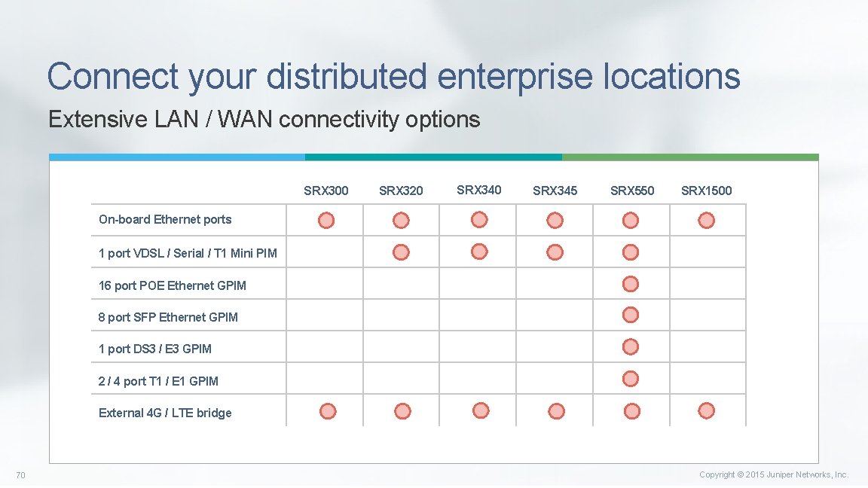The image size is (868, 488).
Task: Pick the SRX340 External 4G / LTE dot
Action: (x=481, y=410)
